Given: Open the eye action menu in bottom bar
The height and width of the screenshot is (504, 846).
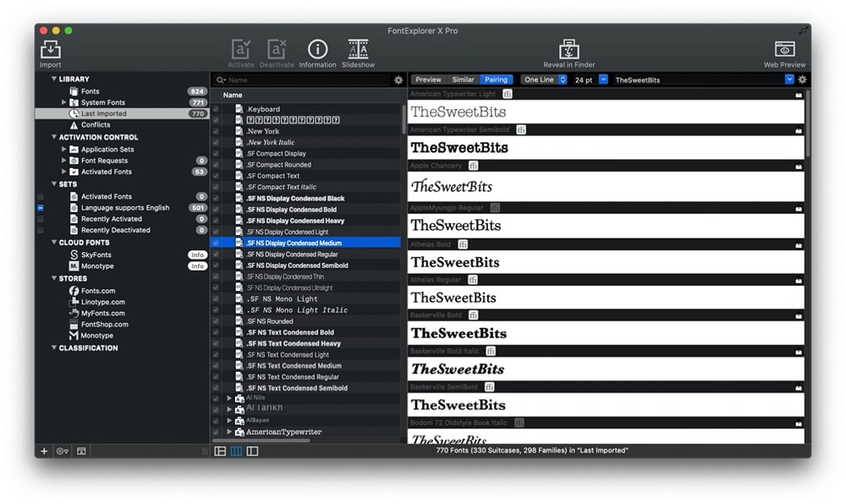Looking at the screenshot, I should [x=63, y=452].
